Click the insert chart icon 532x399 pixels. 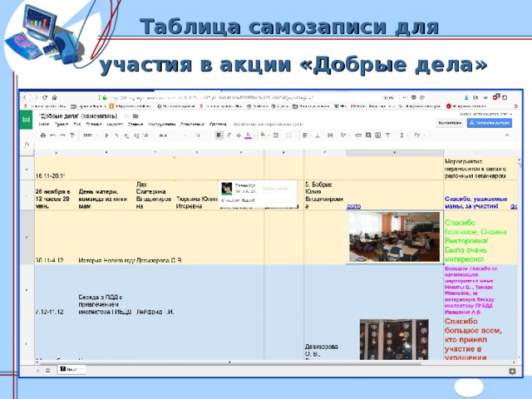click(x=377, y=135)
